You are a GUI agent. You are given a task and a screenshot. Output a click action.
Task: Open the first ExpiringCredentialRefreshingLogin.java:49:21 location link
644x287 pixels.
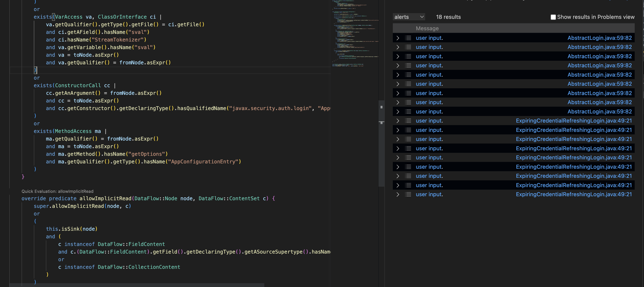coord(574,121)
